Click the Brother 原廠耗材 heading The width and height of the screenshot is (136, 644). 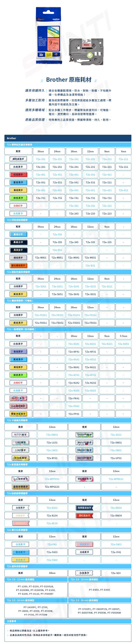point(69,80)
